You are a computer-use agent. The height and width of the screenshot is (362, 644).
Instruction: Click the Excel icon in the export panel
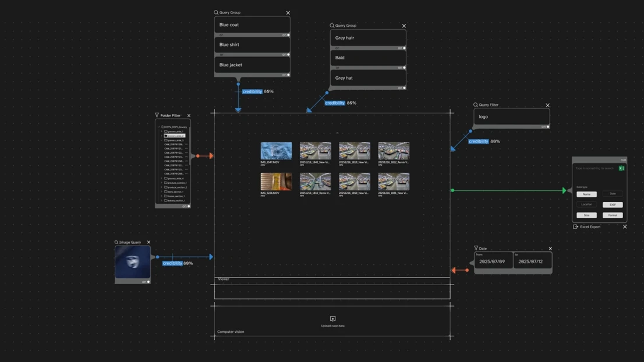click(x=621, y=168)
